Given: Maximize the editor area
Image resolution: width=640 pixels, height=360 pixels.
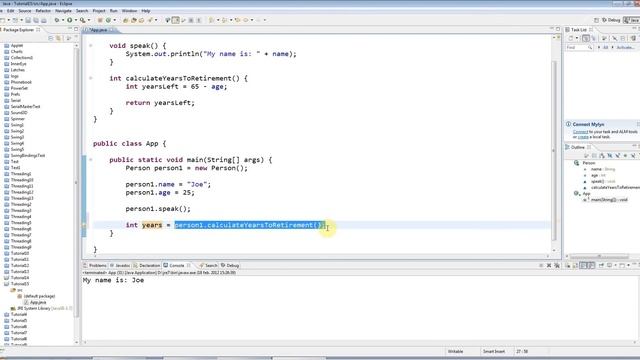Looking at the screenshot, I should 558,29.
